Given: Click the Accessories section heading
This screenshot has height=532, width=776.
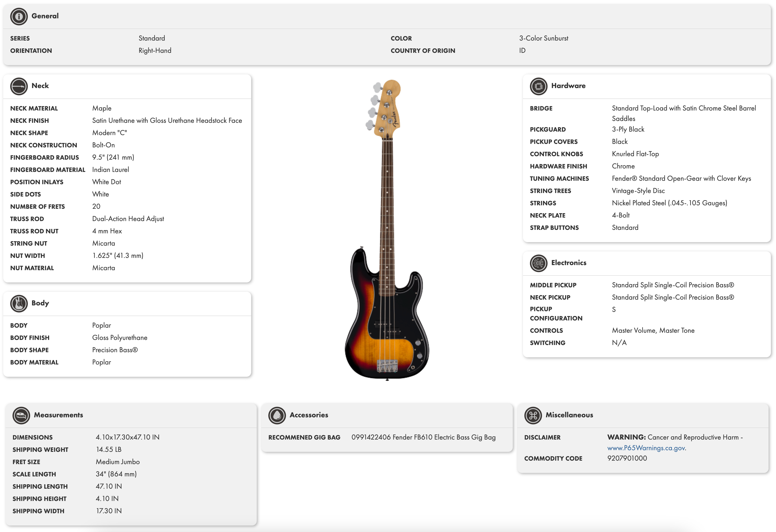Looking at the screenshot, I should (x=309, y=415).
